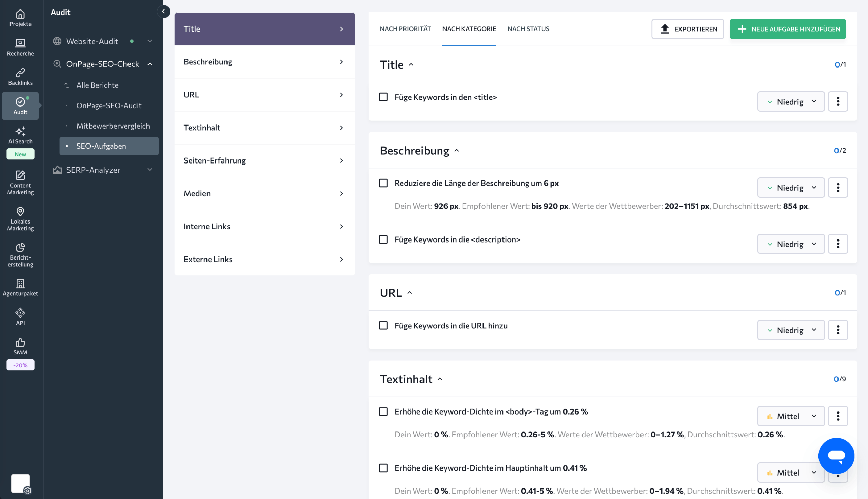The height and width of the screenshot is (499, 868).
Task: Collapse the Audit sidebar panel arrow
Action: click(x=163, y=11)
